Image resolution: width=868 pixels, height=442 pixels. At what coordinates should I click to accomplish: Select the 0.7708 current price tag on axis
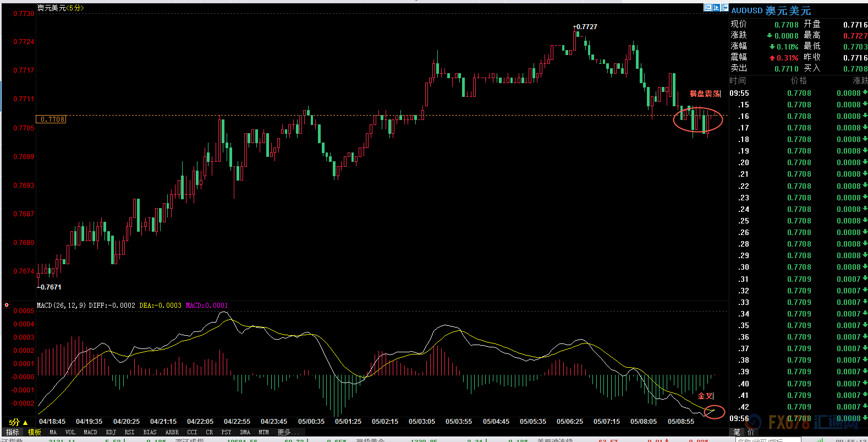51,119
